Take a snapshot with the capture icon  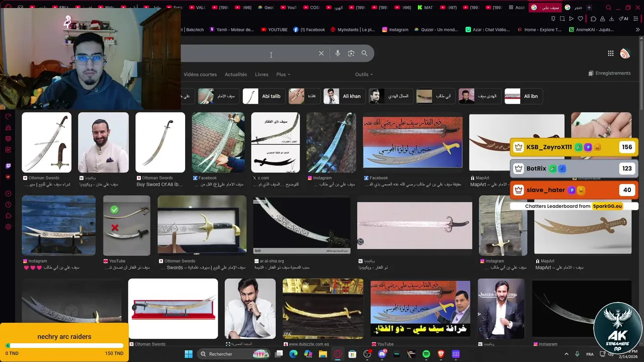(562, 19)
